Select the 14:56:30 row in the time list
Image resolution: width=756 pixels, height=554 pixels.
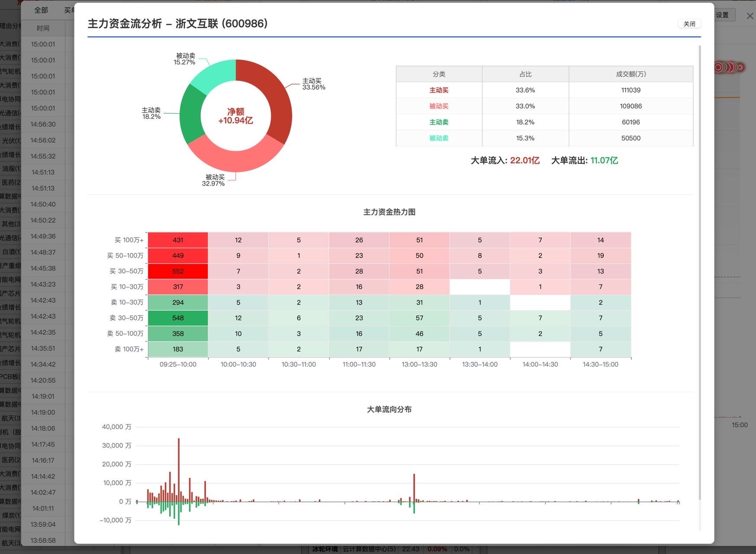(x=43, y=124)
